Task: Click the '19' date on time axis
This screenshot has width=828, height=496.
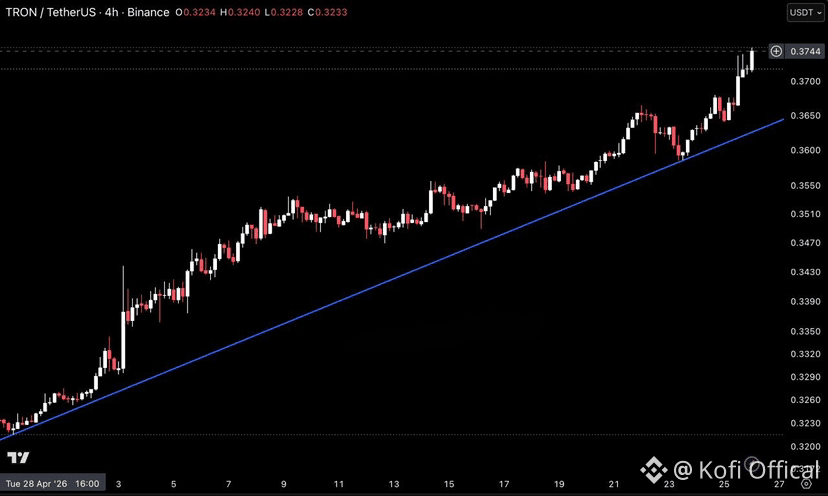Action: pyautogui.click(x=559, y=484)
